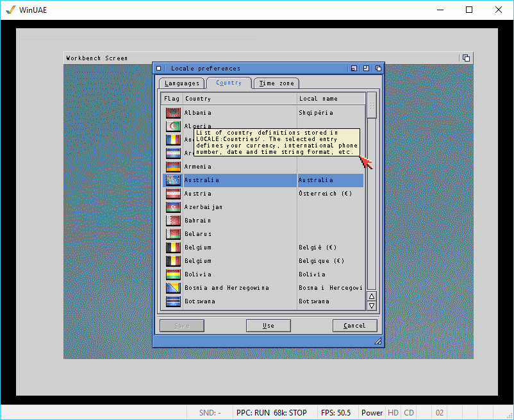The height and width of the screenshot is (420, 514).
Task: Click local name Shqipëria
Action: click(x=316, y=113)
